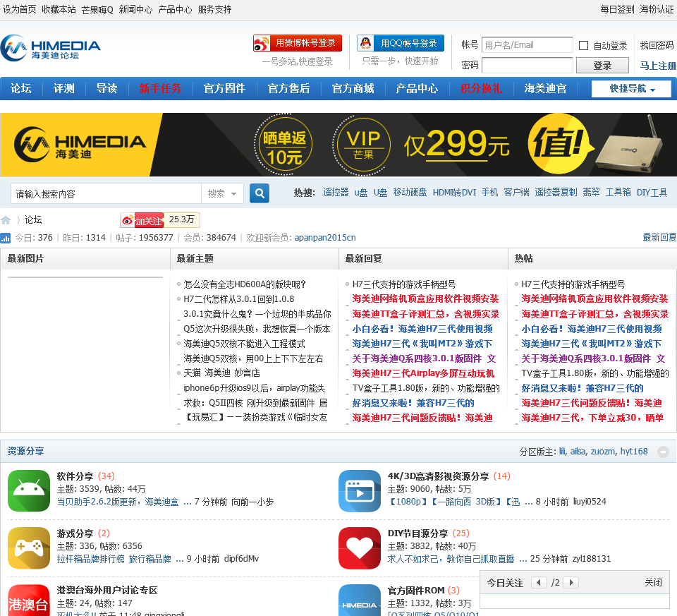Search hot keyword HDMI转DVI

tap(454, 192)
